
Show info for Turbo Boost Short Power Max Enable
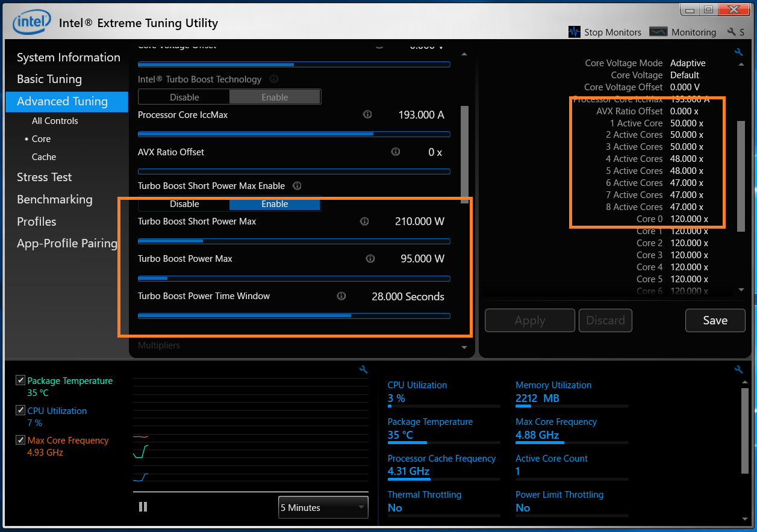297,186
